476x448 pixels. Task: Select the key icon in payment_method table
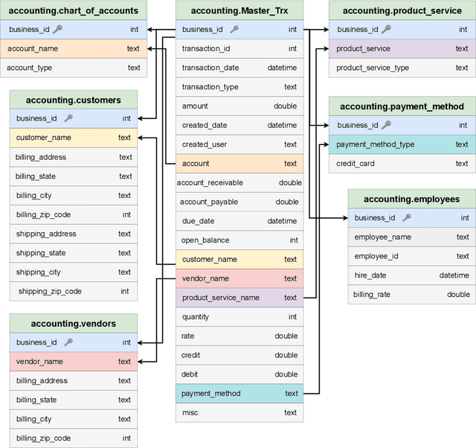(387, 125)
